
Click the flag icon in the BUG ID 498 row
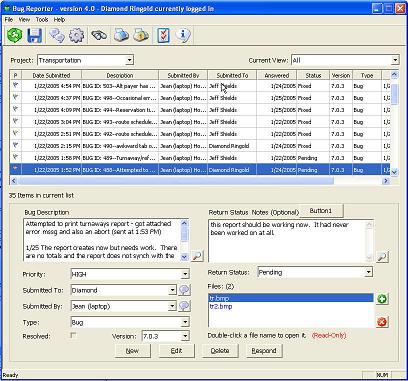click(x=15, y=98)
